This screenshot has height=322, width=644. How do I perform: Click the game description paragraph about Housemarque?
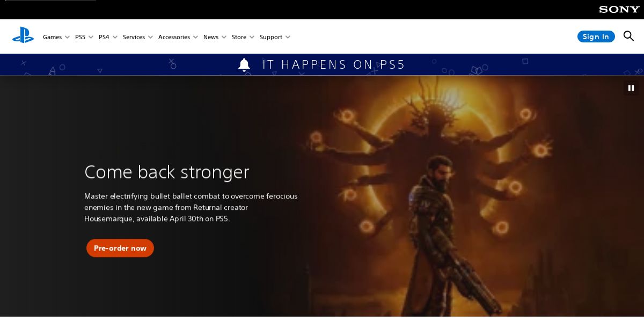coord(191,207)
